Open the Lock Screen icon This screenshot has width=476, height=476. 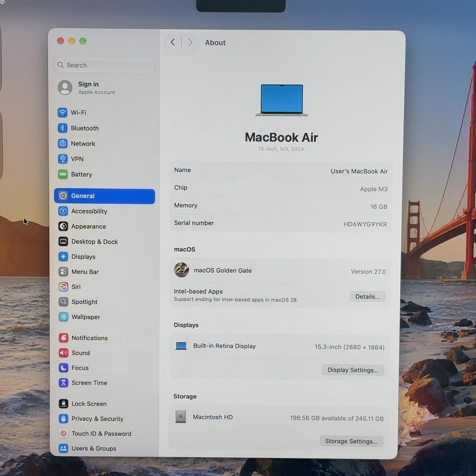point(63,404)
